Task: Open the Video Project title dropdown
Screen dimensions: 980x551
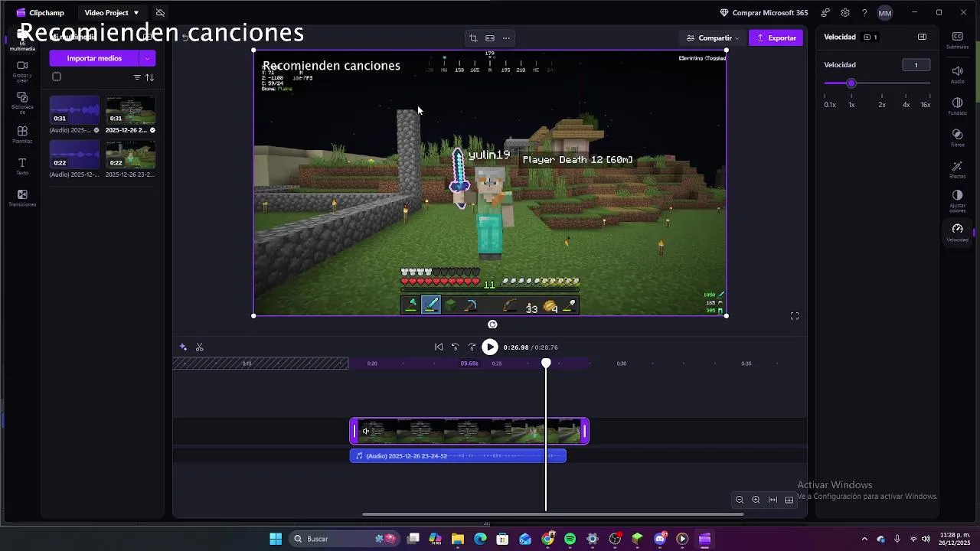Action: [112, 13]
